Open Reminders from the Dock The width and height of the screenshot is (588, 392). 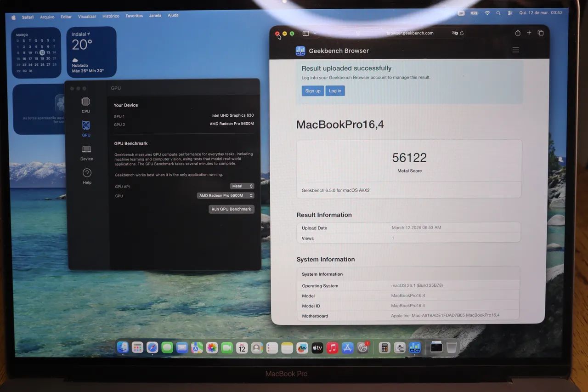pos(272,348)
